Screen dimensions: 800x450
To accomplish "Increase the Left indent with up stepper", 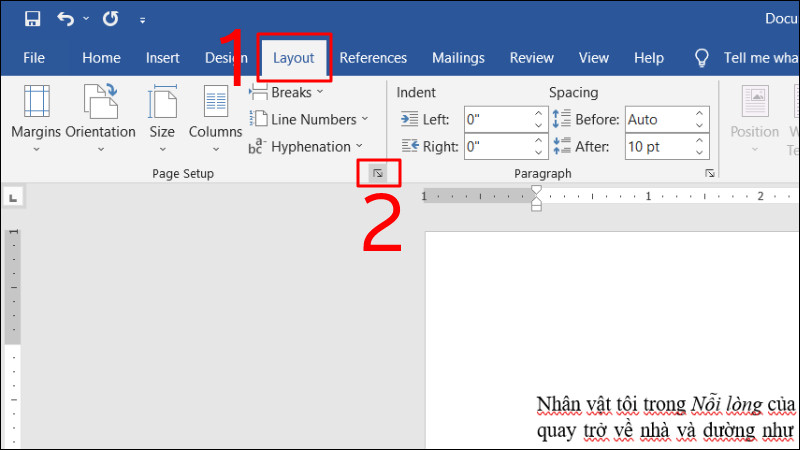I will [x=538, y=113].
